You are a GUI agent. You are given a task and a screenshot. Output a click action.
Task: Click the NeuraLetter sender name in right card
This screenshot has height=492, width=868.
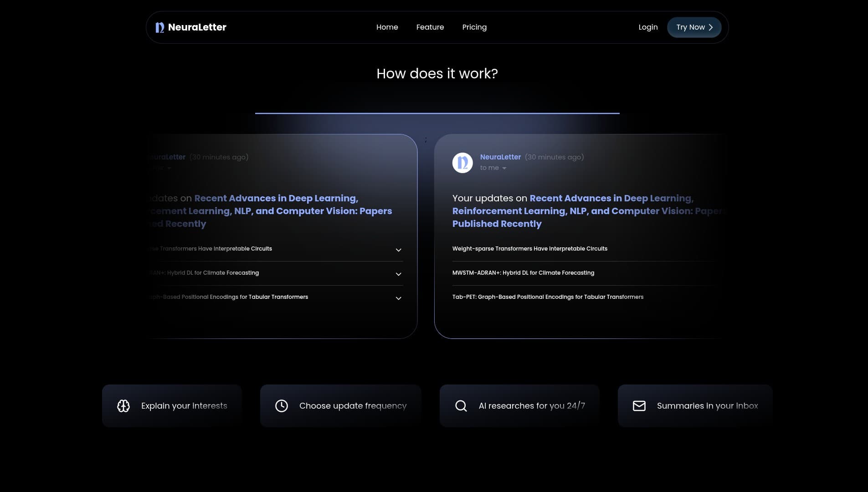click(500, 157)
